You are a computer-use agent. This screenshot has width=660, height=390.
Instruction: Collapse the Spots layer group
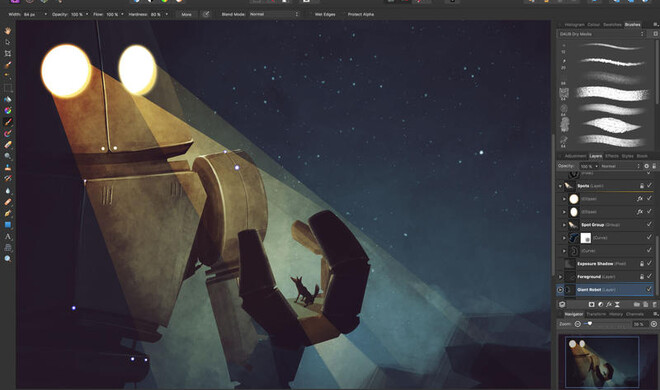coord(560,186)
